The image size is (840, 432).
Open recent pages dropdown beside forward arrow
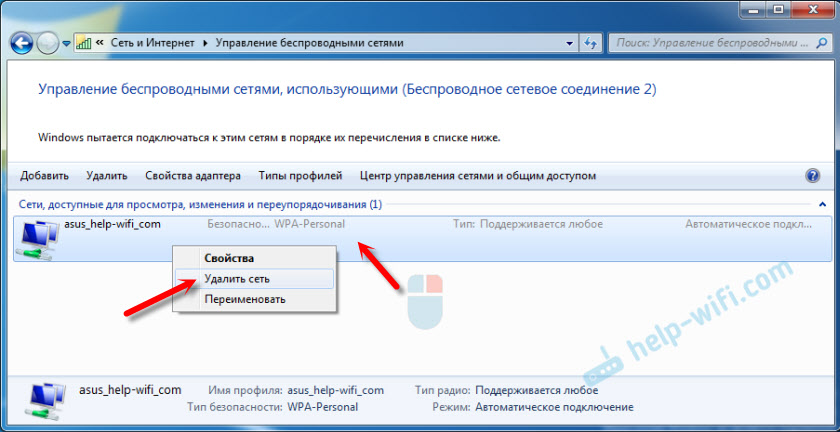tap(66, 43)
